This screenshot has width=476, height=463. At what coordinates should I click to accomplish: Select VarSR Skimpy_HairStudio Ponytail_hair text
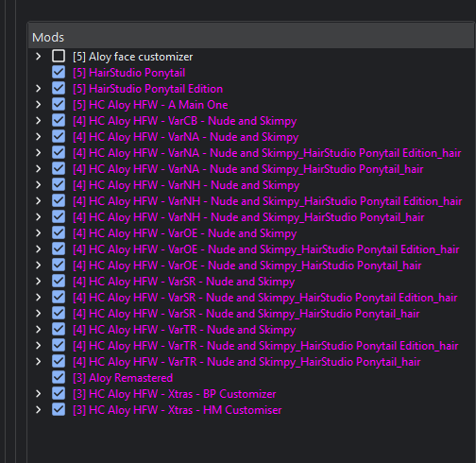click(246, 314)
